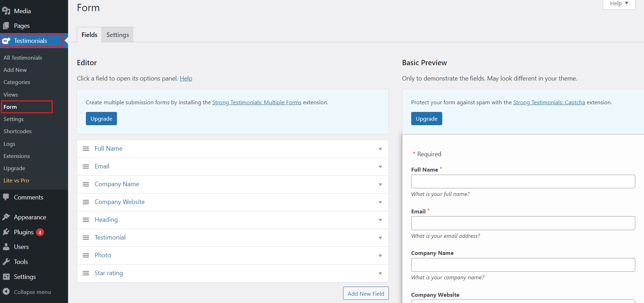Click Upgrade button in Basic Preview notice
The width and height of the screenshot is (644, 303).
tap(427, 119)
